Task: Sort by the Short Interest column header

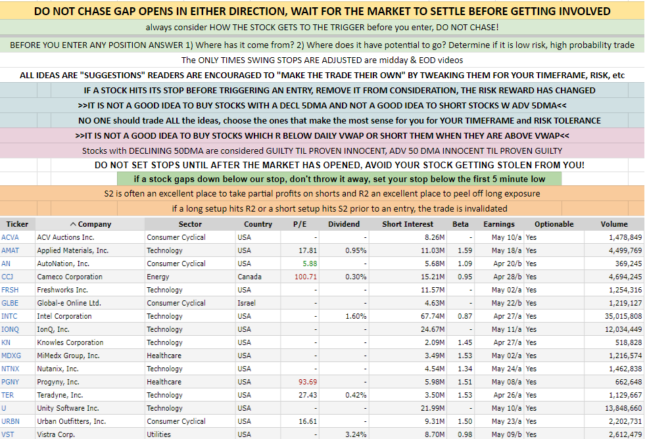Action: (x=408, y=224)
